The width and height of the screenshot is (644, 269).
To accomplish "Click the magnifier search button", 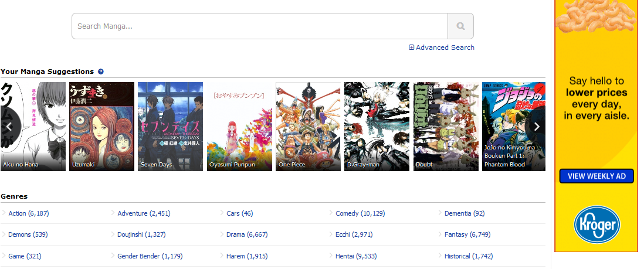I will [460, 26].
